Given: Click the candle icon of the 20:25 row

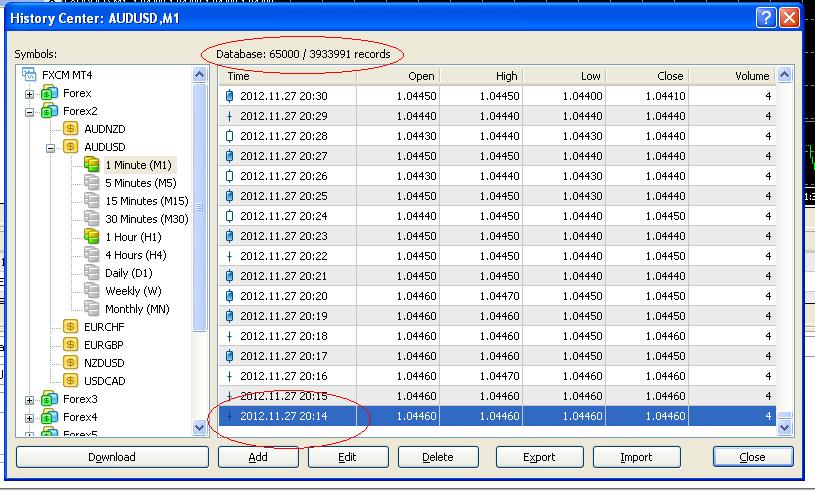Looking at the screenshot, I should click(230, 196).
